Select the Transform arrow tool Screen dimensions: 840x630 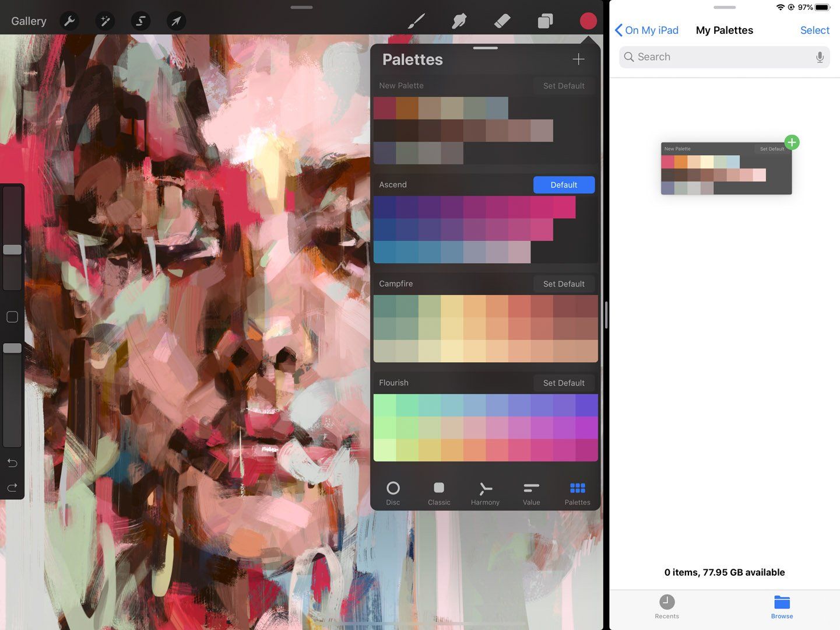coord(176,21)
